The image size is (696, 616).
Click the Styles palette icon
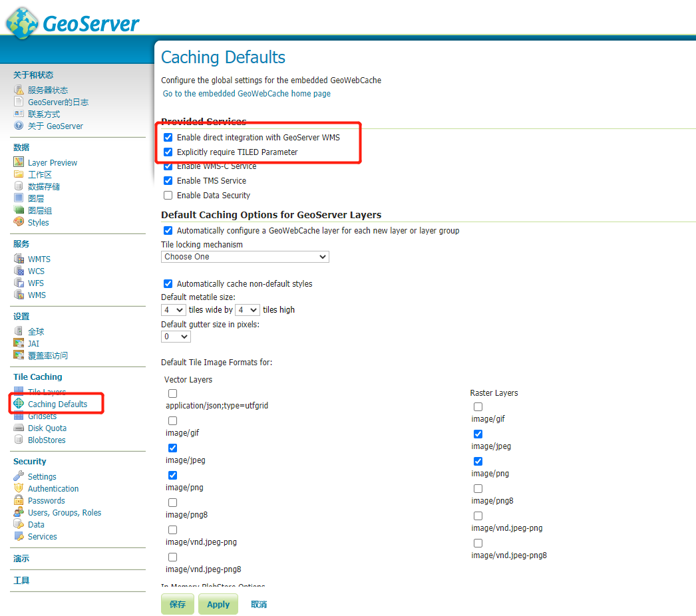[x=19, y=222]
